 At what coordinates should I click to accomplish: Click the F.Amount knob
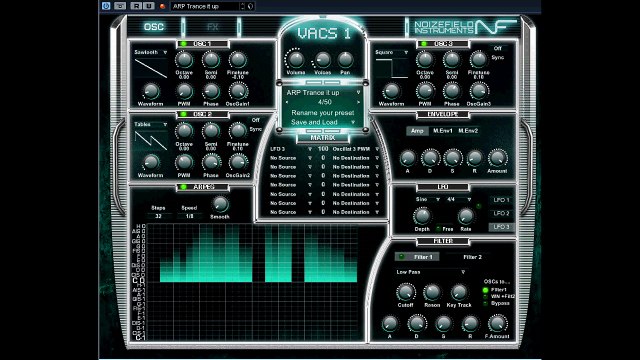[x=497, y=324]
